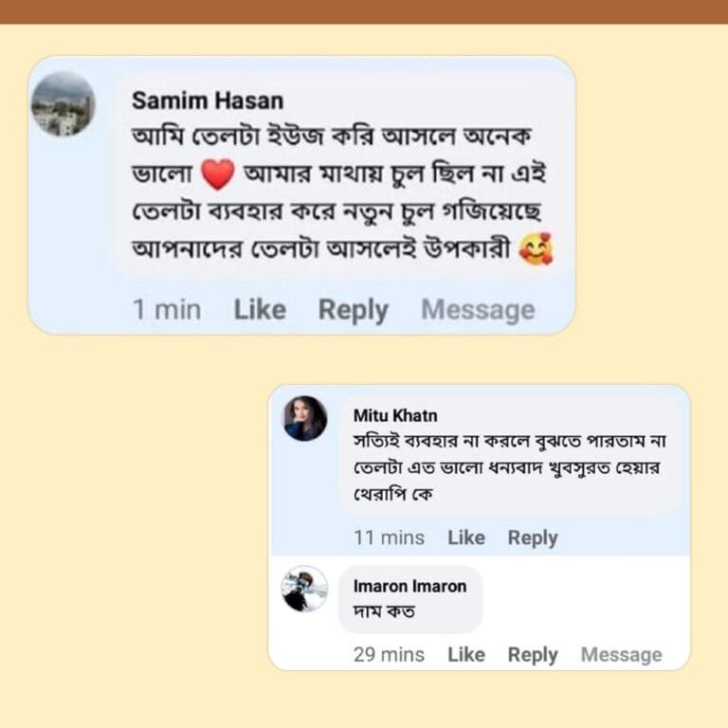Click the '1 min' comment timestamp

pyautogui.click(x=167, y=310)
